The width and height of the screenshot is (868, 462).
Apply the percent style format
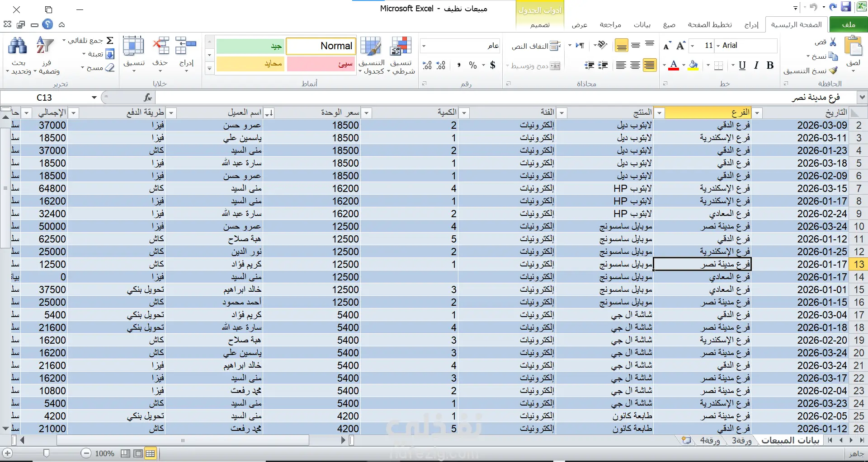click(473, 65)
